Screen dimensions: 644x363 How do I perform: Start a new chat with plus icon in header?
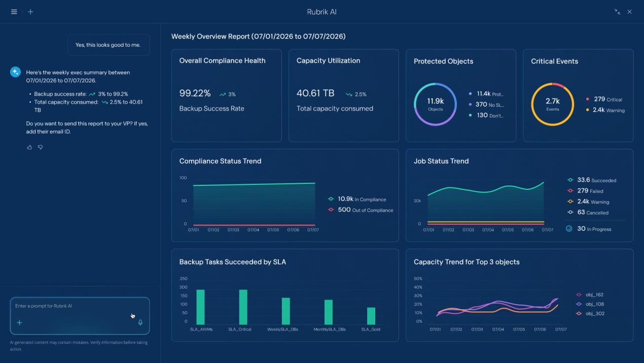30,12
